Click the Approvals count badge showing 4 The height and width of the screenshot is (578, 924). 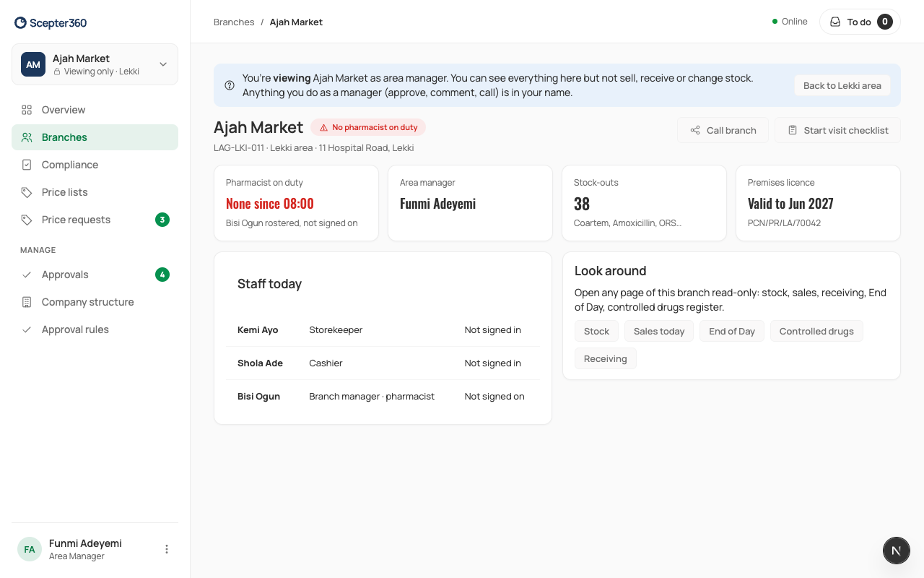pos(162,275)
